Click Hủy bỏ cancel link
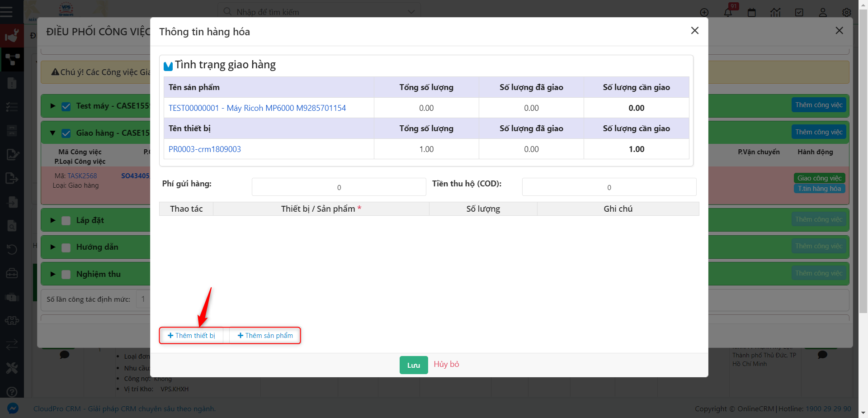This screenshot has height=418, width=868. (x=446, y=364)
